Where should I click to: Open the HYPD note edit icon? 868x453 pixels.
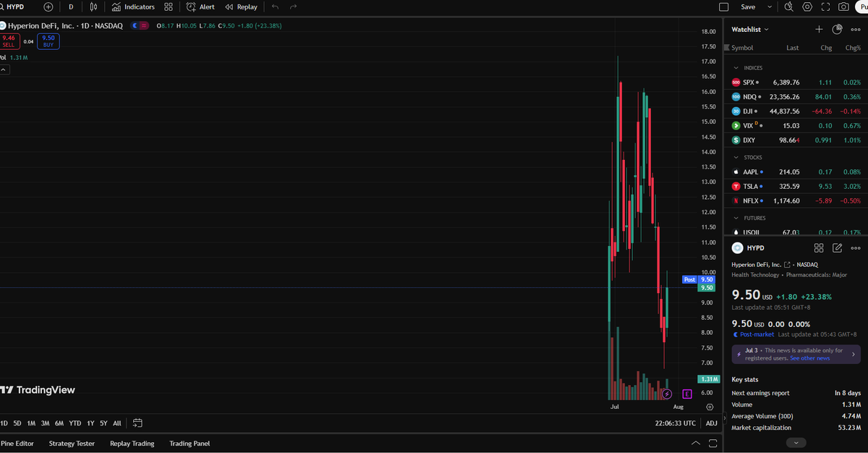[x=838, y=247]
